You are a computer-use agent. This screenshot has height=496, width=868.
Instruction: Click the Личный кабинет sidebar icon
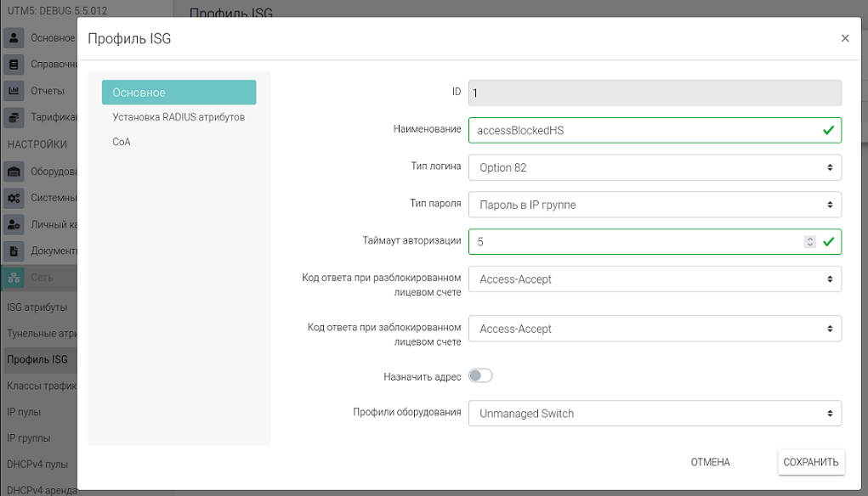pos(14,224)
